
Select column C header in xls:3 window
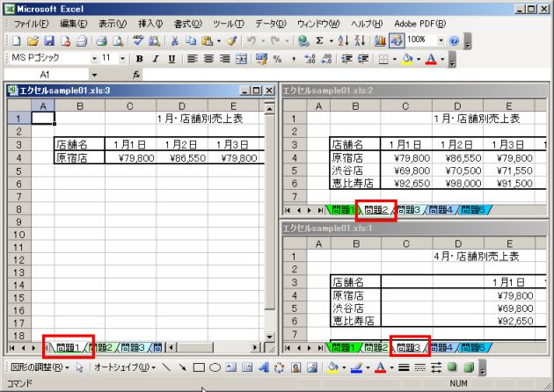click(130, 106)
